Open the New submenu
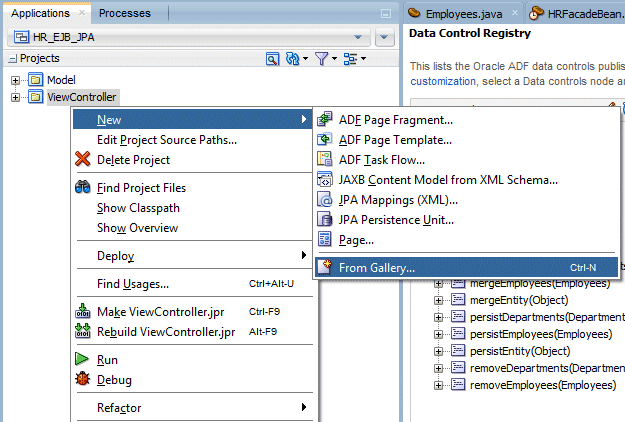 tap(193, 119)
